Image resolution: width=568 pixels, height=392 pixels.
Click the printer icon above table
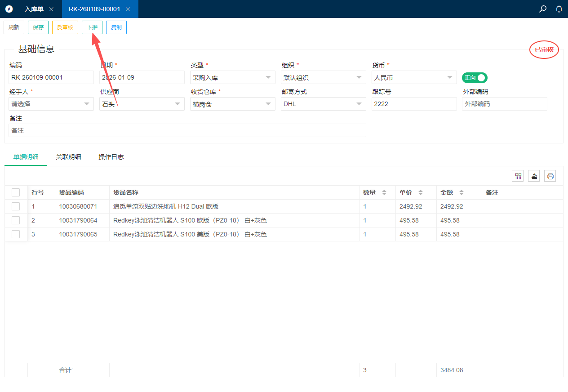coord(550,176)
